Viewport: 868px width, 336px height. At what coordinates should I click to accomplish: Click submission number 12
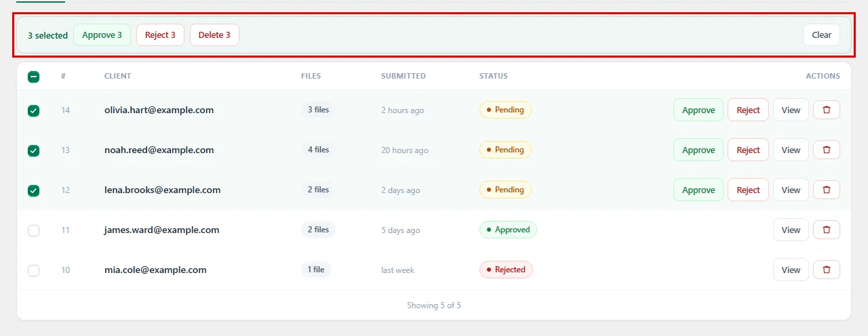click(x=66, y=190)
